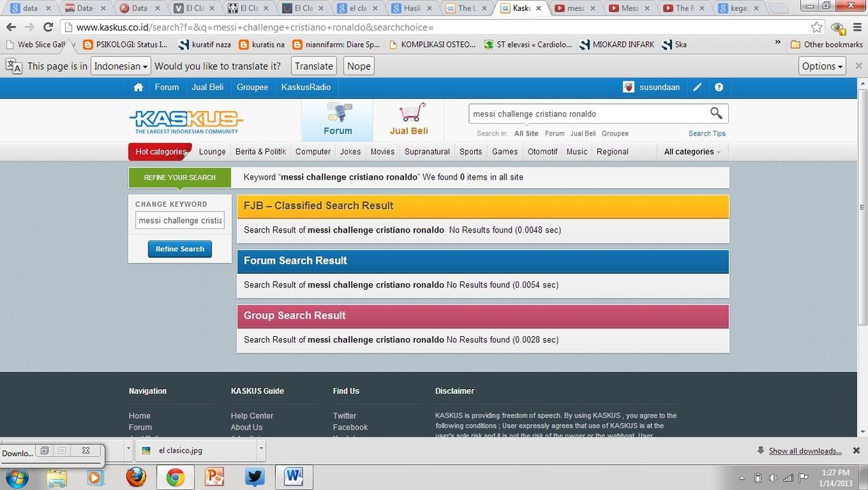Click the susundaan user avatar icon
Image resolution: width=868 pixels, height=490 pixels.
629,87
